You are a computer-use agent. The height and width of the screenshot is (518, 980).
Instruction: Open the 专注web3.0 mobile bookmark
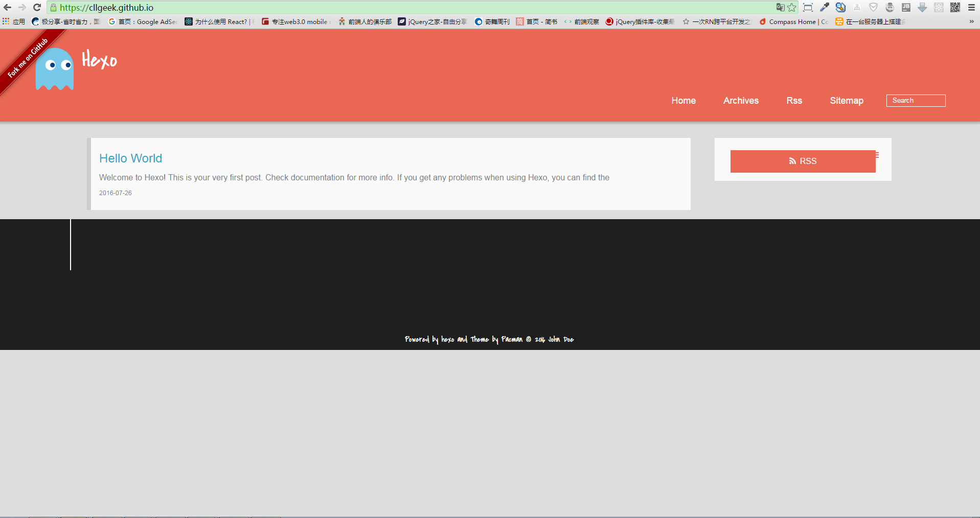pos(296,21)
